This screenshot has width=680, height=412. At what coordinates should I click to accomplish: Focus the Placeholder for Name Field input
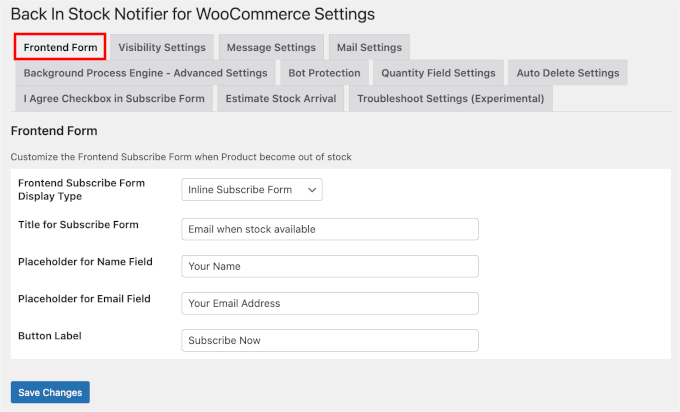330,266
